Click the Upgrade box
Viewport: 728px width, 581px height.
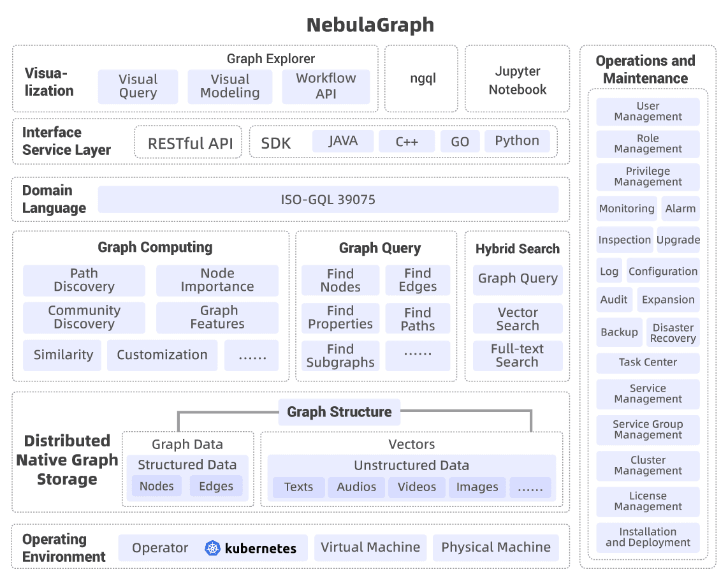coord(678,240)
